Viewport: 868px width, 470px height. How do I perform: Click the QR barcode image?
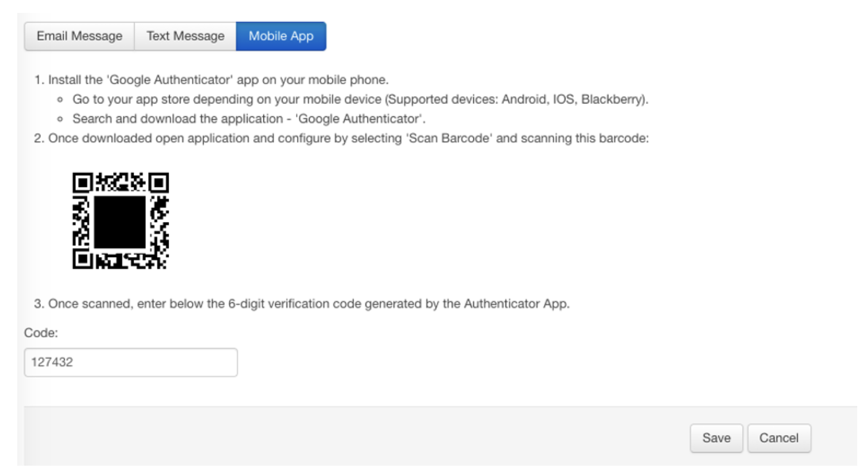pyautogui.click(x=121, y=220)
